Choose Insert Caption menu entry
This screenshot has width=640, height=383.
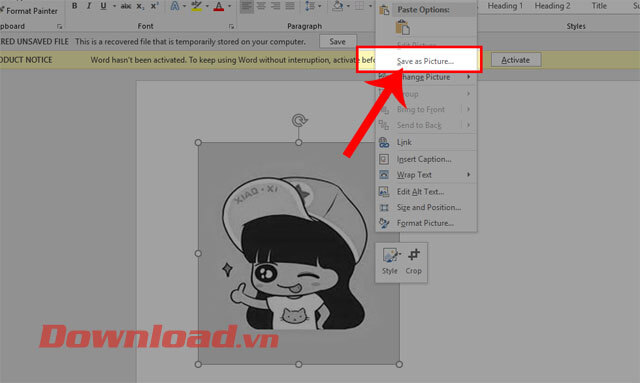click(426, 159)
